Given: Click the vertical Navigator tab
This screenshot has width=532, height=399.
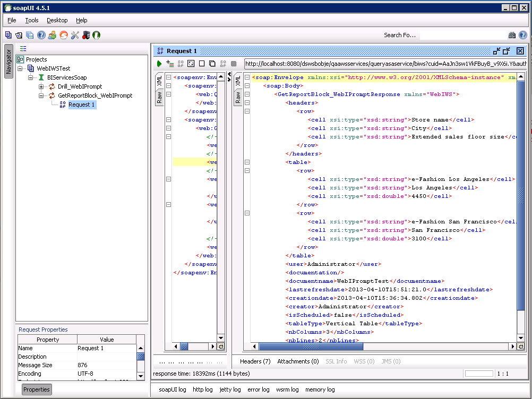Looking at the screenshot, I should 8,62.
